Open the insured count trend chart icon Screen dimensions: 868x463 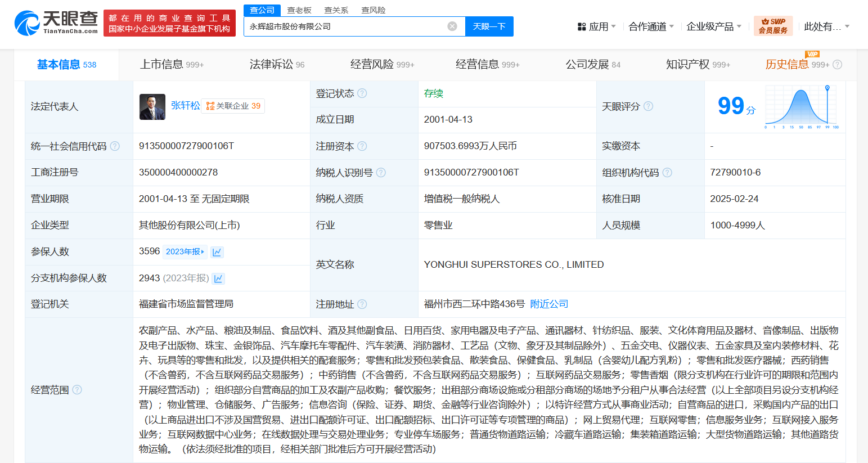(217, 252)
